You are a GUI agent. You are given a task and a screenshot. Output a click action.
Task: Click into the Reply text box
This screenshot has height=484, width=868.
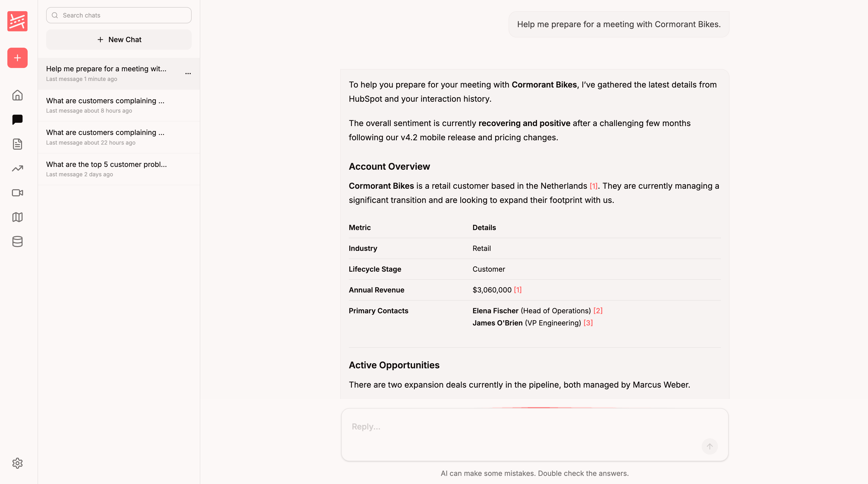tap(535, 435)
